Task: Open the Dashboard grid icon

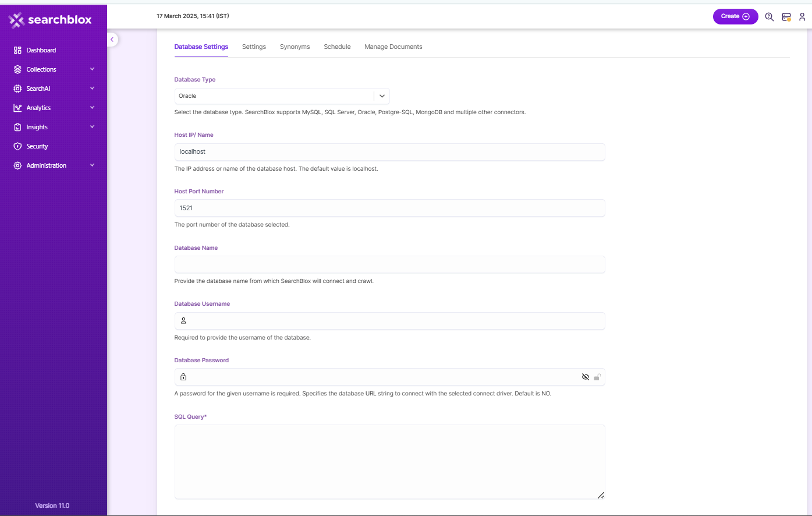Action: (17, 50)
